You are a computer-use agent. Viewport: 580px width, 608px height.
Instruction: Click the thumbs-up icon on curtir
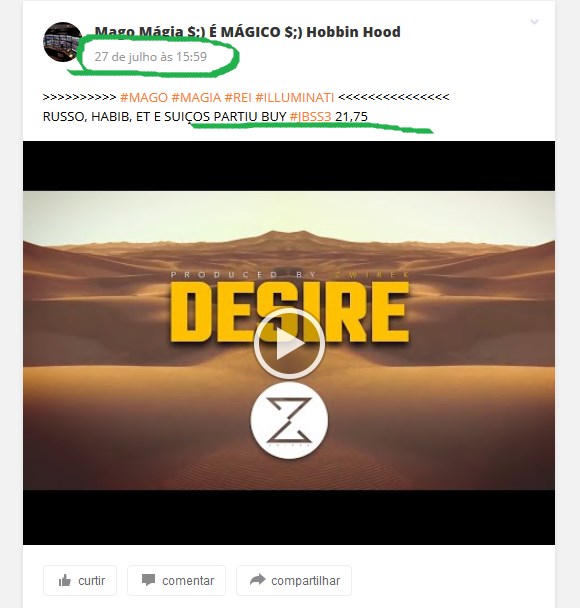(x=65, y=580)
